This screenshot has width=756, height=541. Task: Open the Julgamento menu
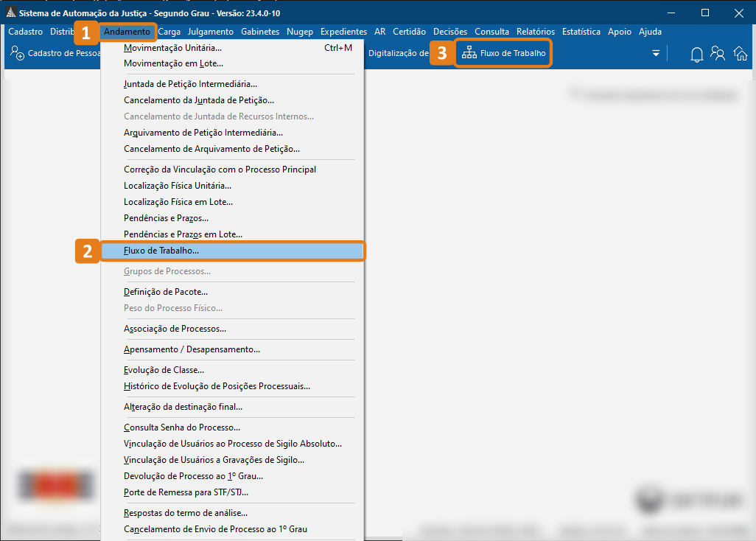210,32
